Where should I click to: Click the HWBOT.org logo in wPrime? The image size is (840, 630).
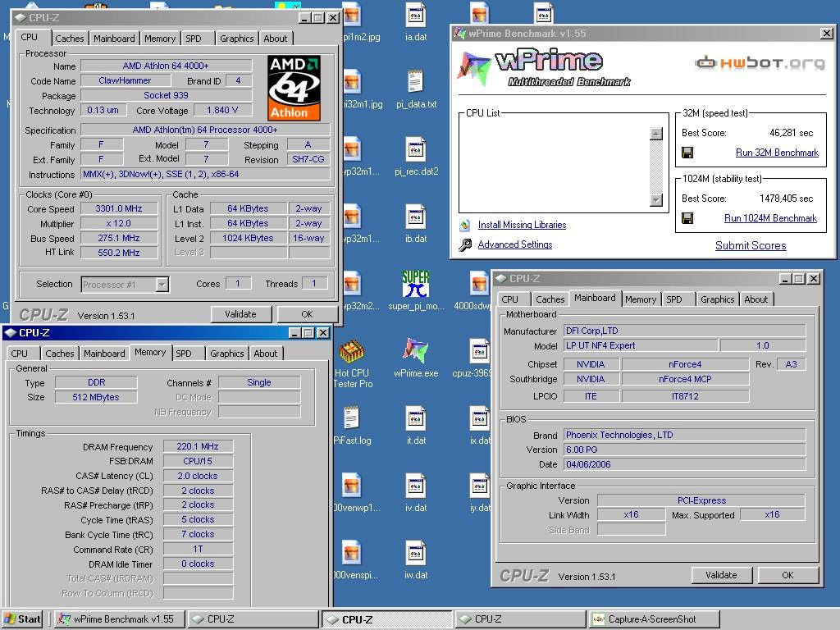760,62
